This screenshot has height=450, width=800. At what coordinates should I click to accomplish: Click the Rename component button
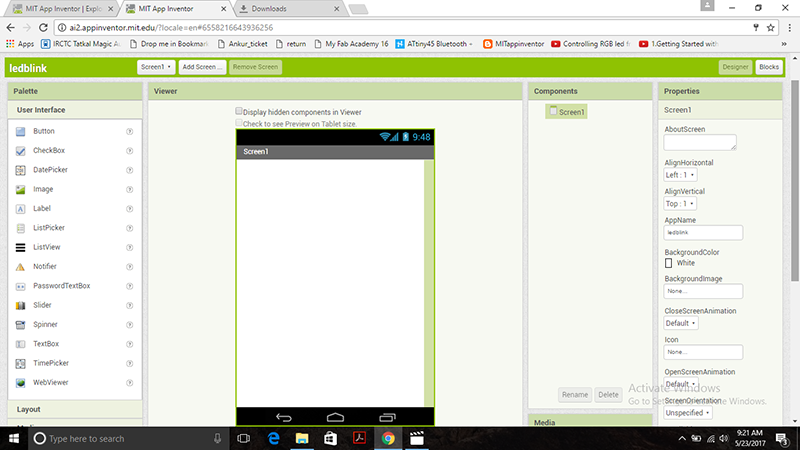point(575,394)
